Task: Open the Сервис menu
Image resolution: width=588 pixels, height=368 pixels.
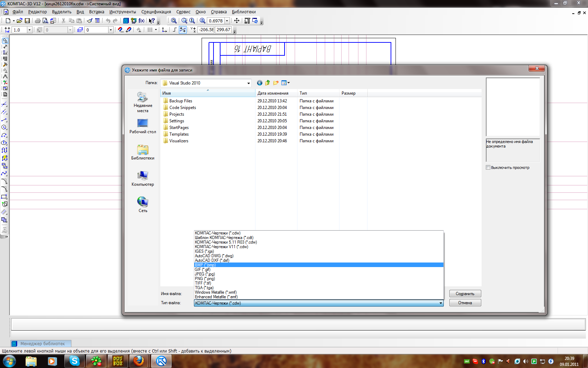Action: (183, 12)
